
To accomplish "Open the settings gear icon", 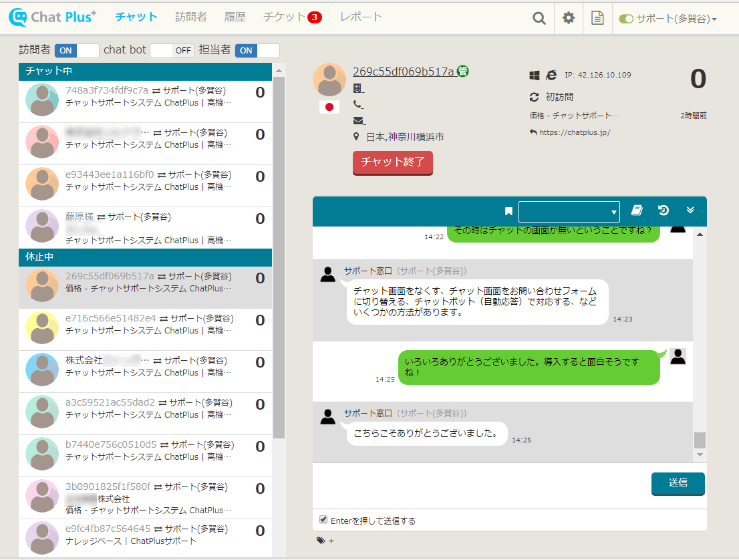I will (568, 18).
